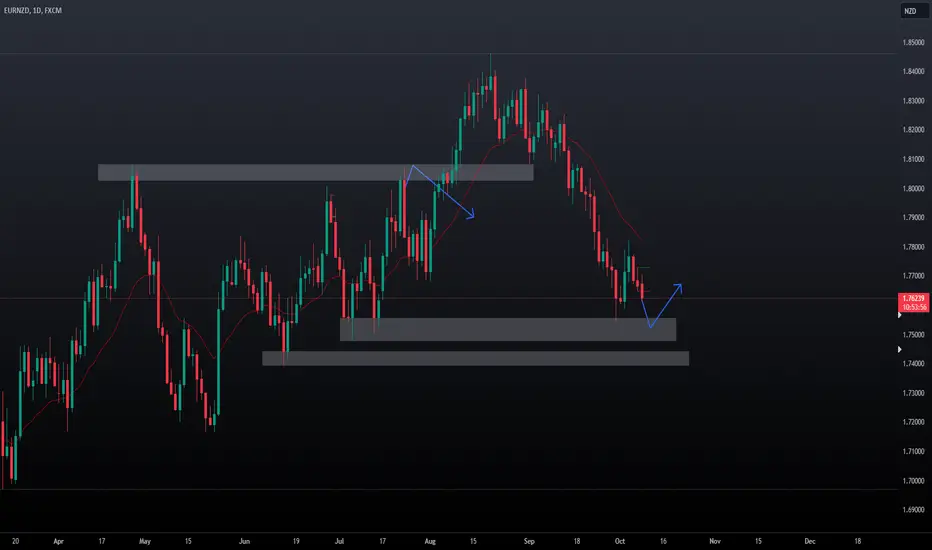
Task: Click the Jun label on time axis
Action: click(x=244, y=541)
